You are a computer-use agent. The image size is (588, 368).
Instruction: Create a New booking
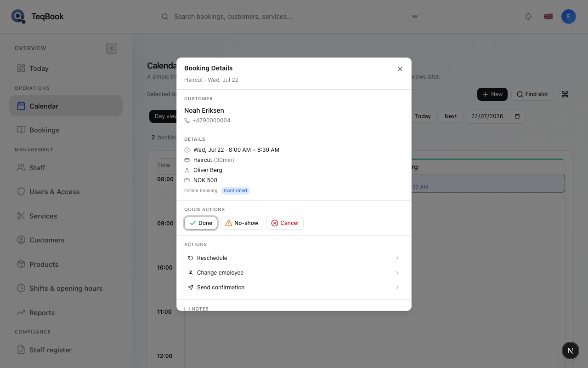[492, 94]
